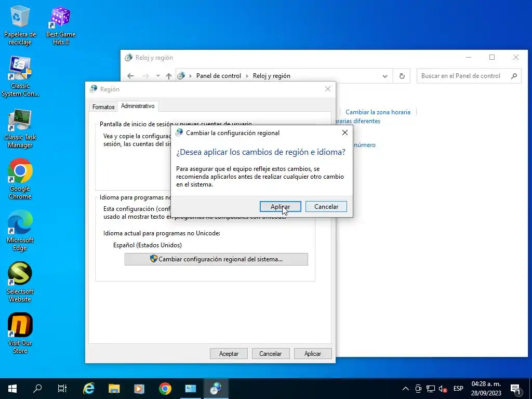
Task: Click the Meet Now tray icon
Action: click(x=418, y=389)
